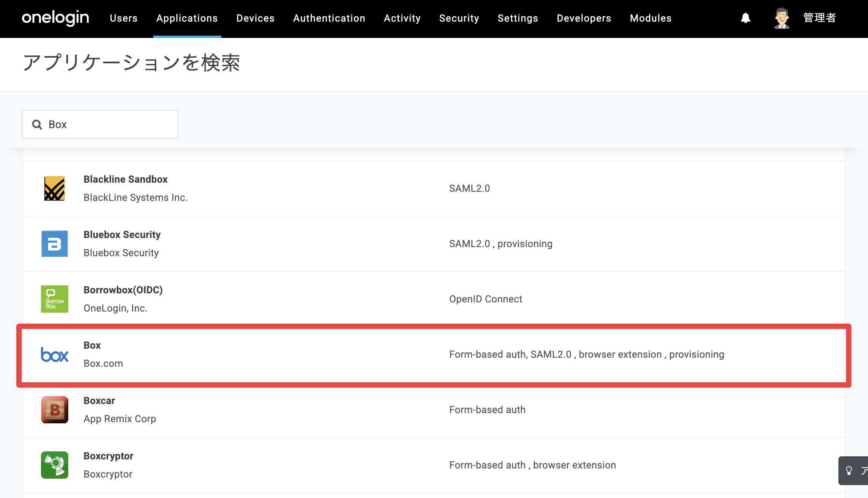Click the SAML2.0 , provisioning text for Bluebox
Viewport: 868px width, 498px height.
coord(501,244)
